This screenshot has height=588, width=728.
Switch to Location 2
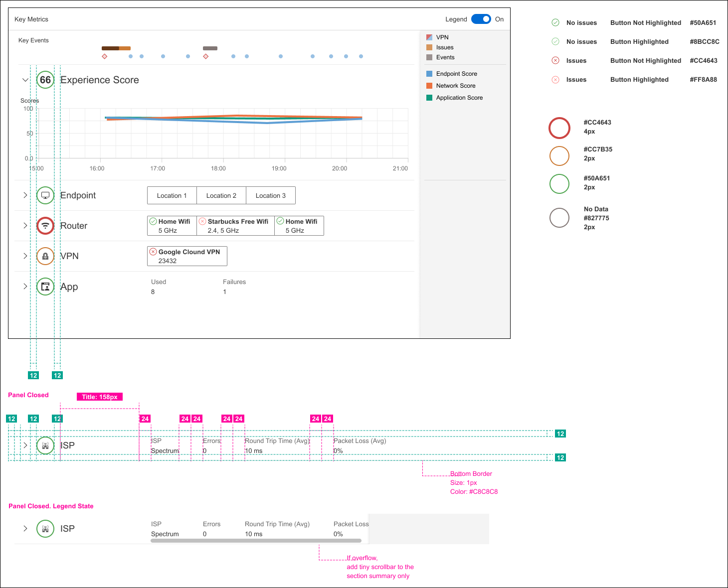pos(221,195)
